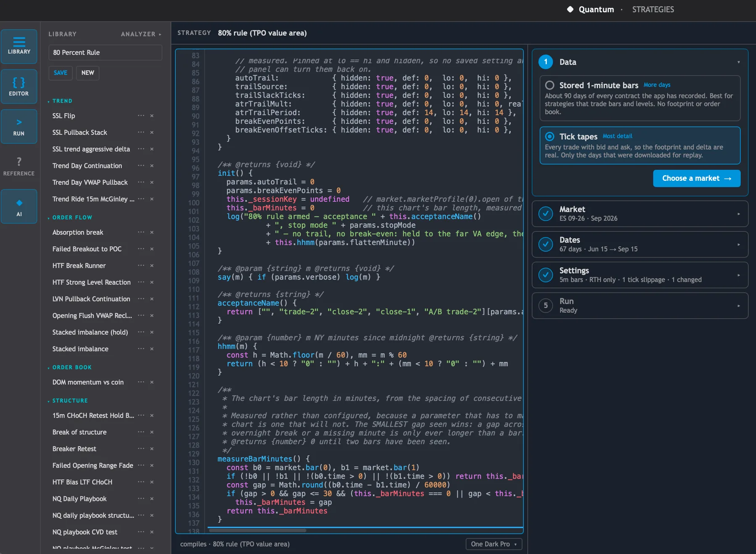
Task: Remove the NQ Daily Playbook strategy
Action: [152, 499]
